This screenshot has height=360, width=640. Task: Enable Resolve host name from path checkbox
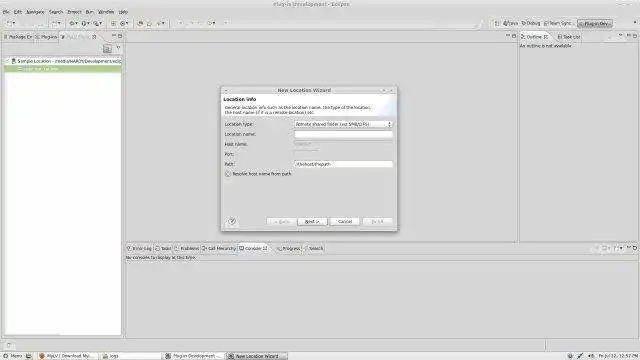coord(228,174)
